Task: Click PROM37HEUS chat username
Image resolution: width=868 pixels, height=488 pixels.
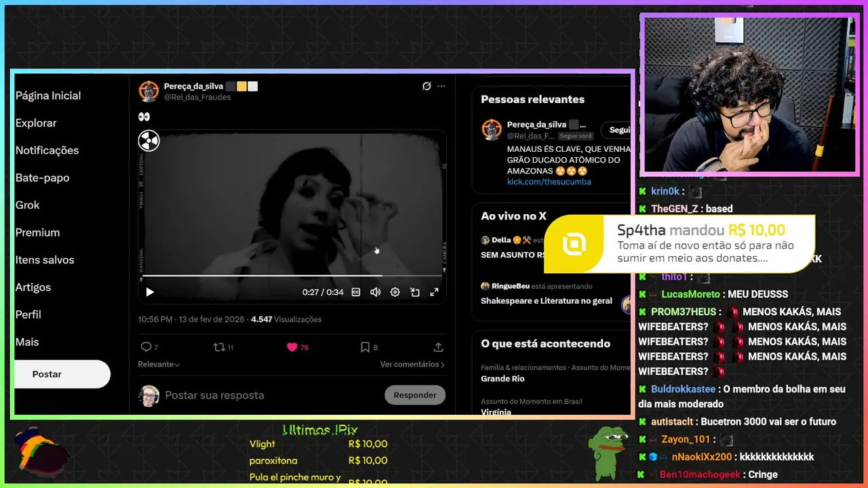Action: coord(684,312)
